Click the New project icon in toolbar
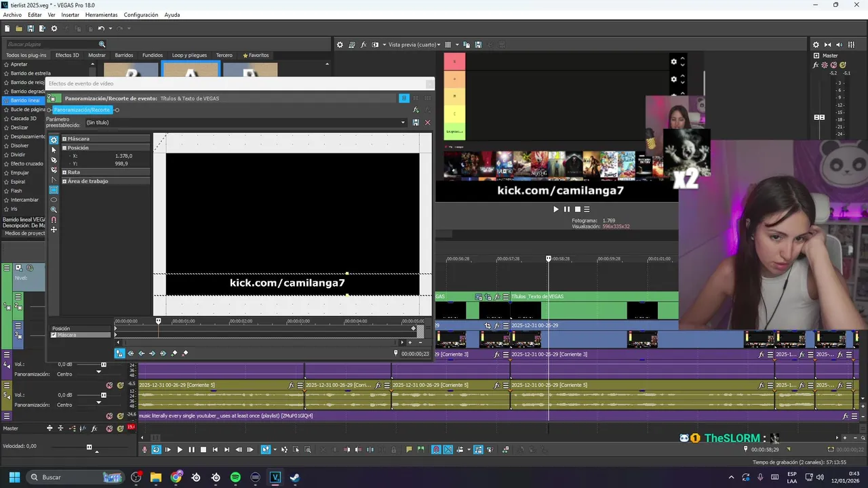868x488 pixels. pos(7,28)
